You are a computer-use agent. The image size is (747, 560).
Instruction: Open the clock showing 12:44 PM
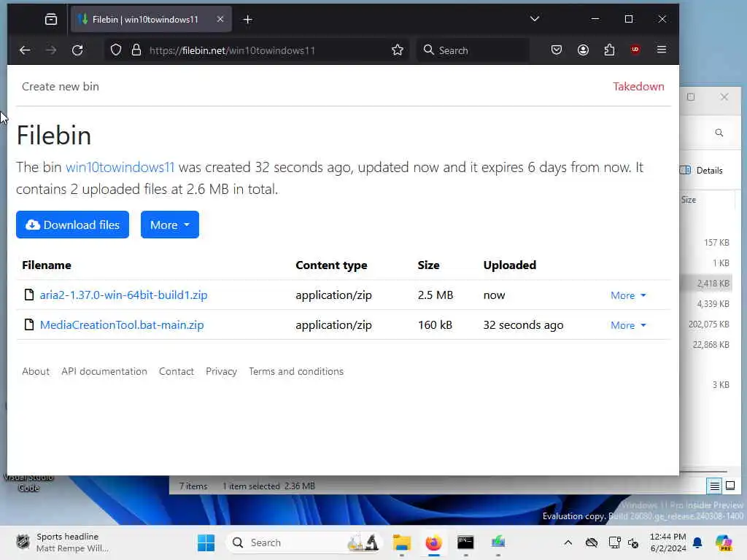[x=668, y=542]
